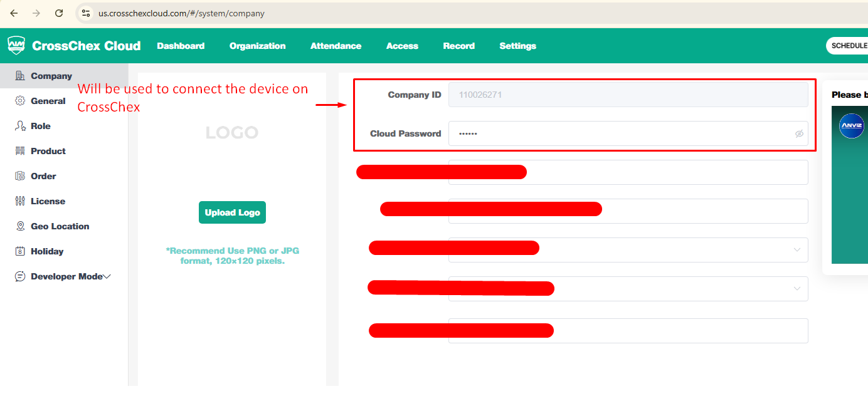Click the Role person icon
The image size is (868, 406).
click(20, 126)
